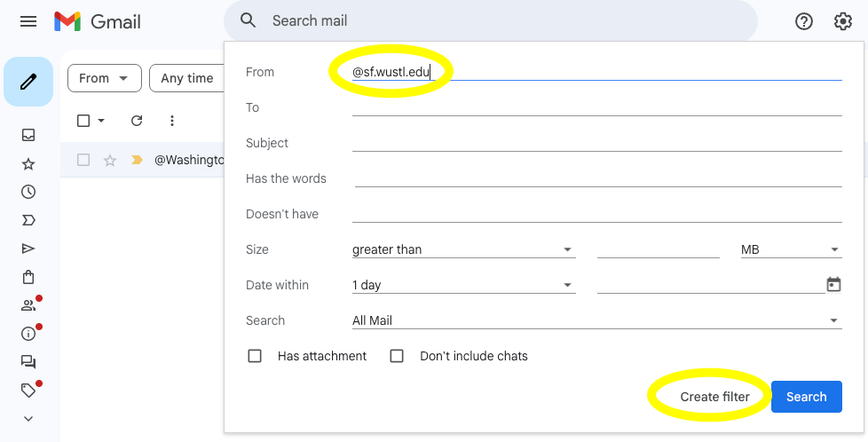Click the Has the words field

[598, 178]
